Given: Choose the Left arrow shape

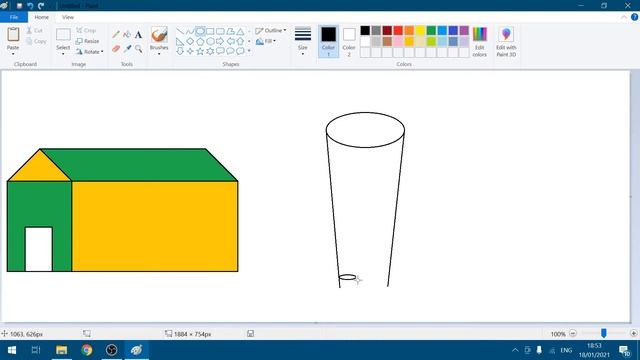Looking at the screenshot, I should click(x=230, y=41).
